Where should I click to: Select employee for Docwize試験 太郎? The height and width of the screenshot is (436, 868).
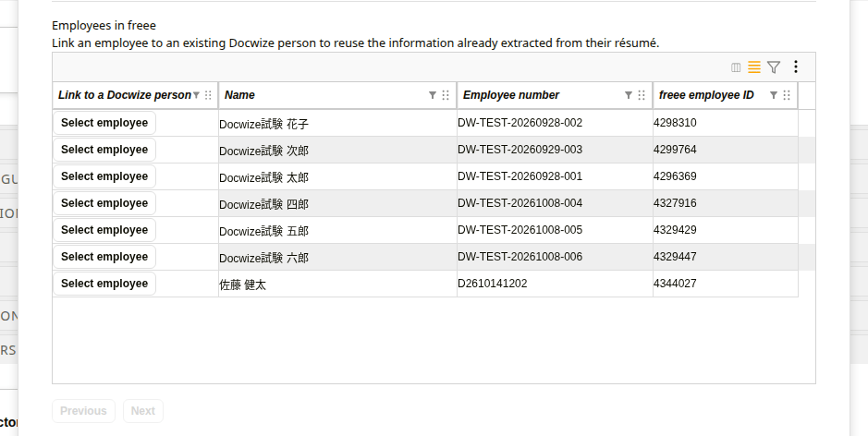[x=104, y=176]
